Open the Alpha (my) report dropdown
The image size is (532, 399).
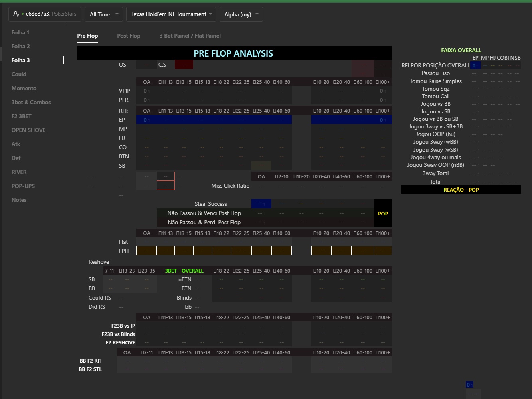coord(241,14)
